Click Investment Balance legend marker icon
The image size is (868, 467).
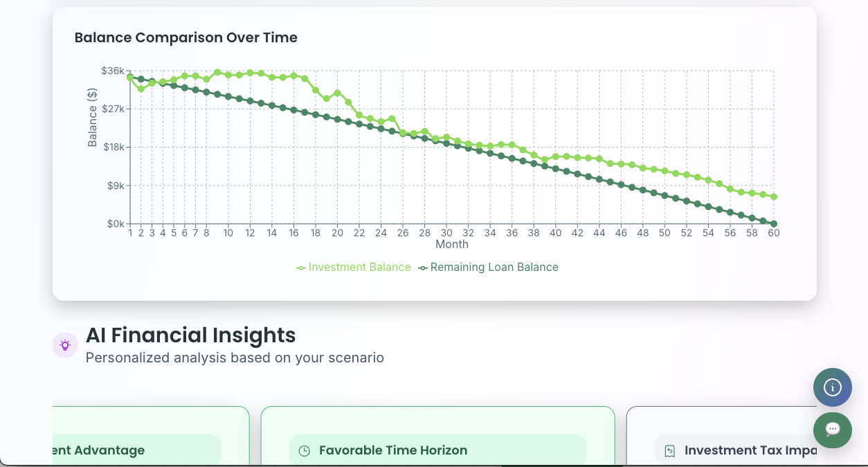(x=301, y=268)
